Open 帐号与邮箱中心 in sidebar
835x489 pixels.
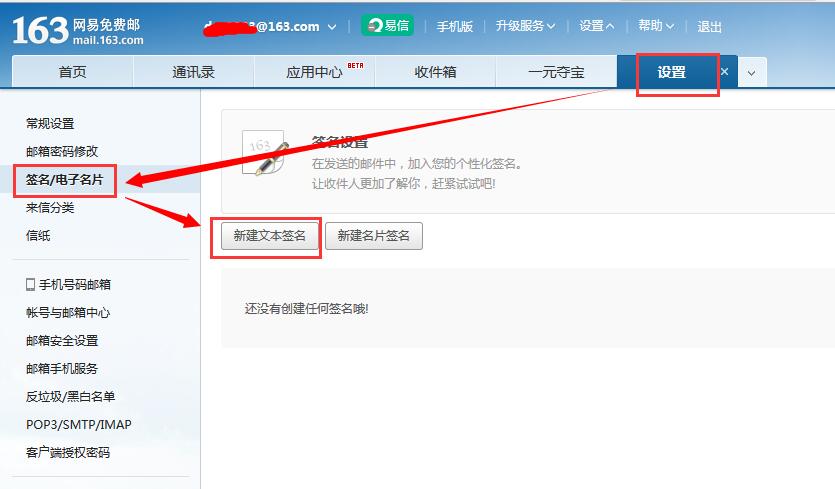pos(68,313)
